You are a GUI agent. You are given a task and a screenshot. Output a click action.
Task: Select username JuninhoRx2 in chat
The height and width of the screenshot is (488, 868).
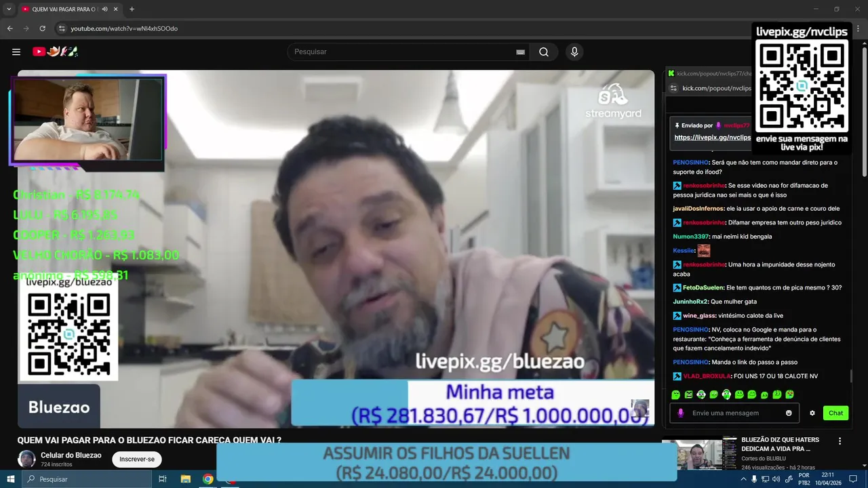(690, 302)
